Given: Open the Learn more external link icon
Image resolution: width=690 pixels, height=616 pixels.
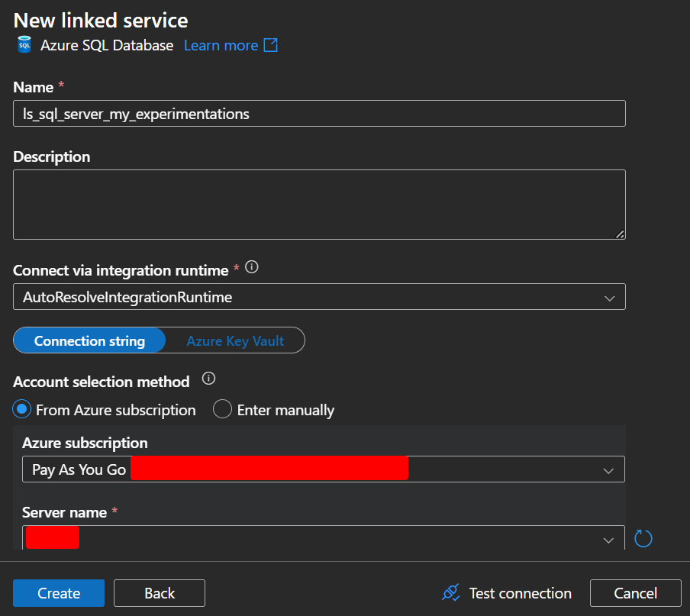Looking at the screenshot, I should point(271,45).
